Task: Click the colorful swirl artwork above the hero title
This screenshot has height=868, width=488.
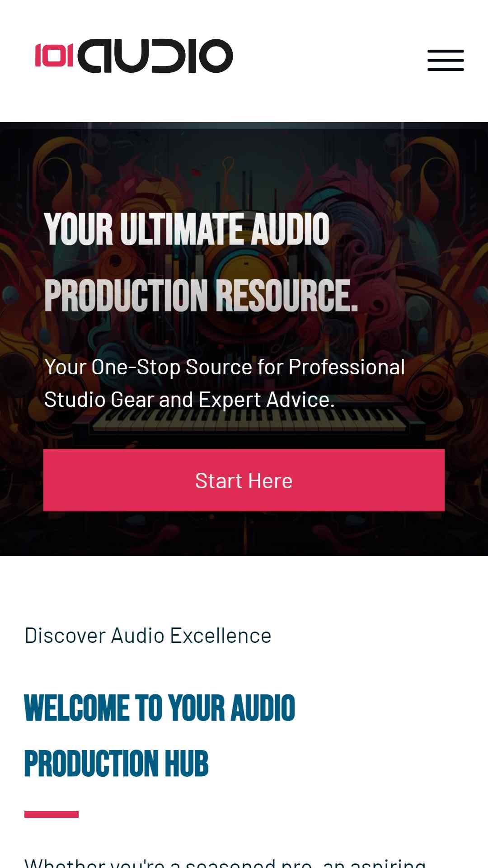Action: coord(244,167)
